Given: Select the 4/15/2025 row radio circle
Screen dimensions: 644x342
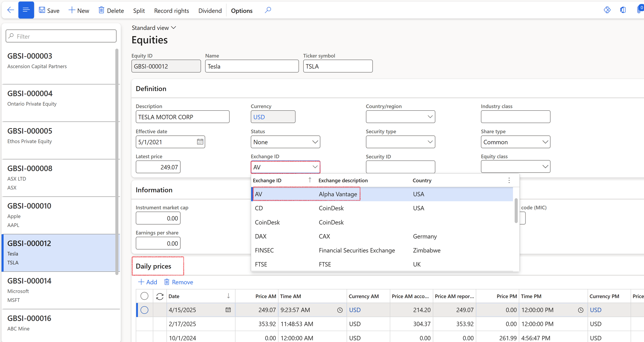Looking at the screenshot, I should coord(144,310).
